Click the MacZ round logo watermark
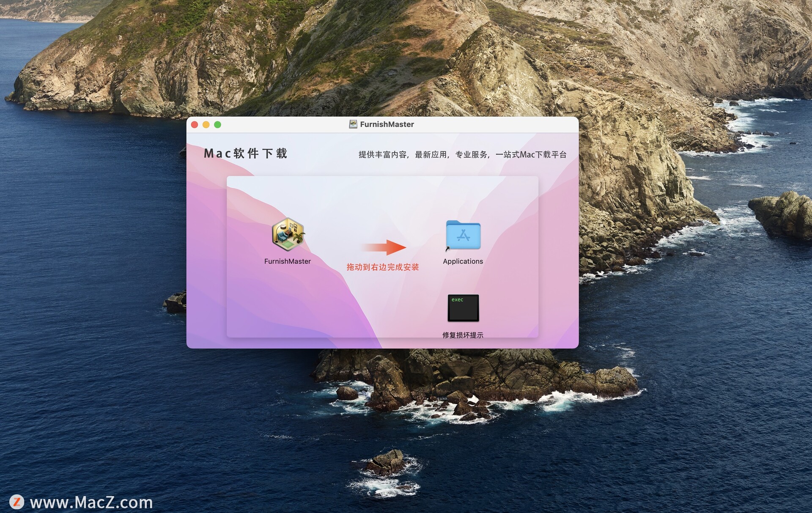The width and height of the screenshot is (812, 513). pyautogui.click(x=17, y=502)
